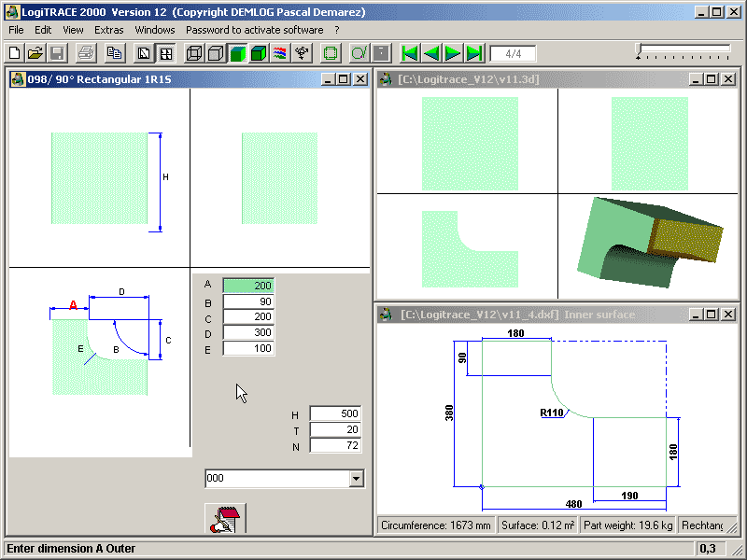The height and width of the screenshot is (560, 747).
Task: Click the dimension B field showing 90
Action: [248, 301]
